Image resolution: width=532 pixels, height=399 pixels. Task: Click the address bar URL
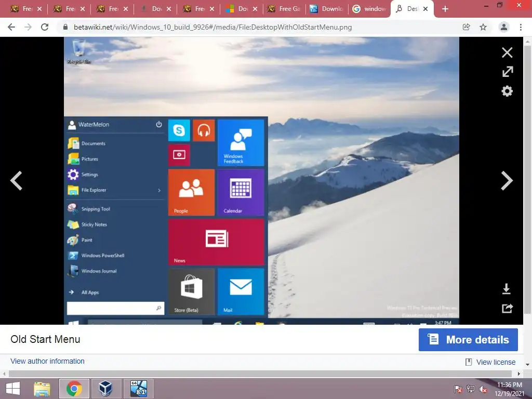212,27
